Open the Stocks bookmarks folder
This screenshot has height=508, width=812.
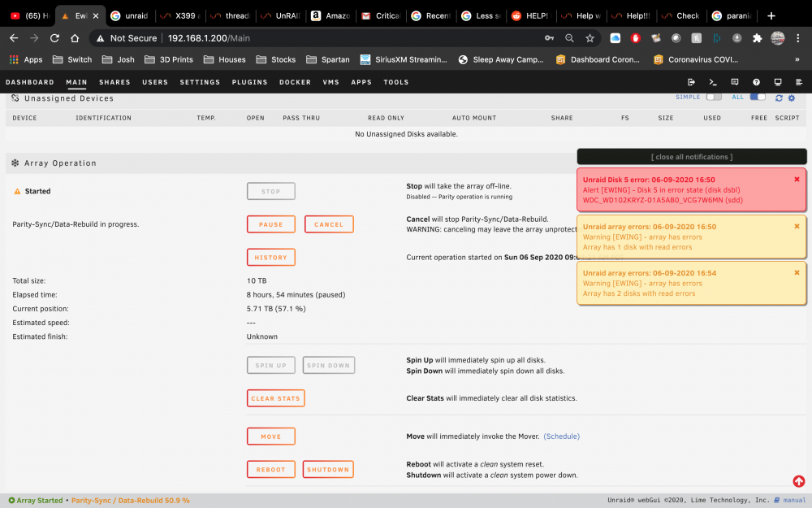pos(276,59)
